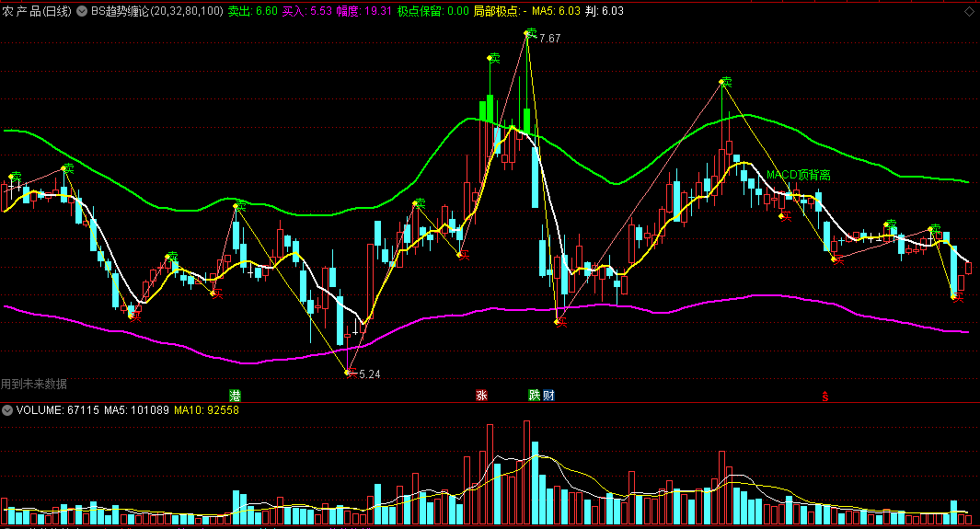Viewport: 980px width, 529px height.
Task: Expand the VOLUME panel options arrow
Action: tap(7, 410)
